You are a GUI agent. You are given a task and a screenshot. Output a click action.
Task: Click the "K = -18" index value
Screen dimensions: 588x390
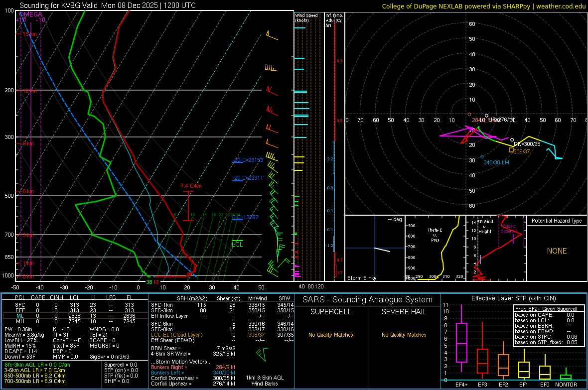coord(61,329)
